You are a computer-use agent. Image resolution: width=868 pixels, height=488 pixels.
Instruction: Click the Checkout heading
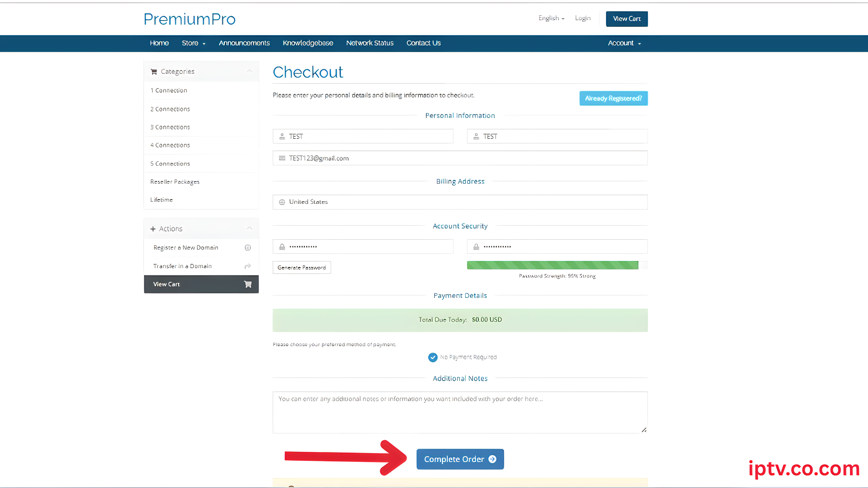pyautogui.click(x=308, y=72)
